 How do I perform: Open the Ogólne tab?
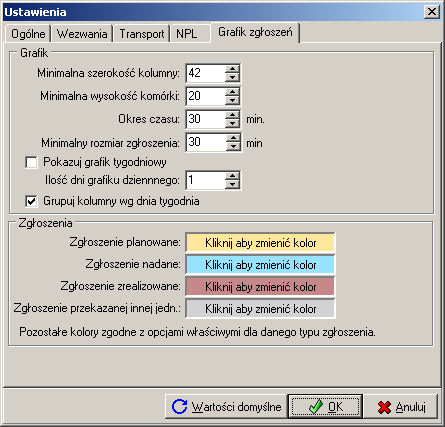point(28,34)
